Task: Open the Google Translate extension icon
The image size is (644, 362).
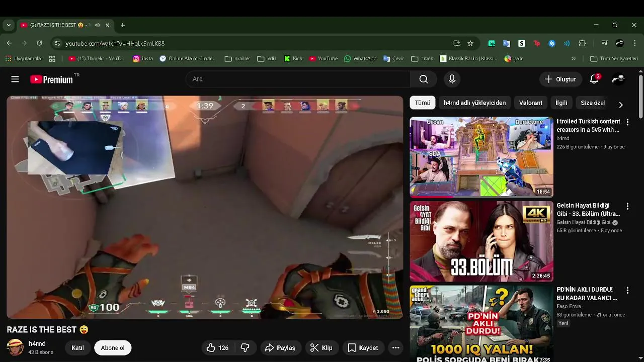Action: [507, 43]
